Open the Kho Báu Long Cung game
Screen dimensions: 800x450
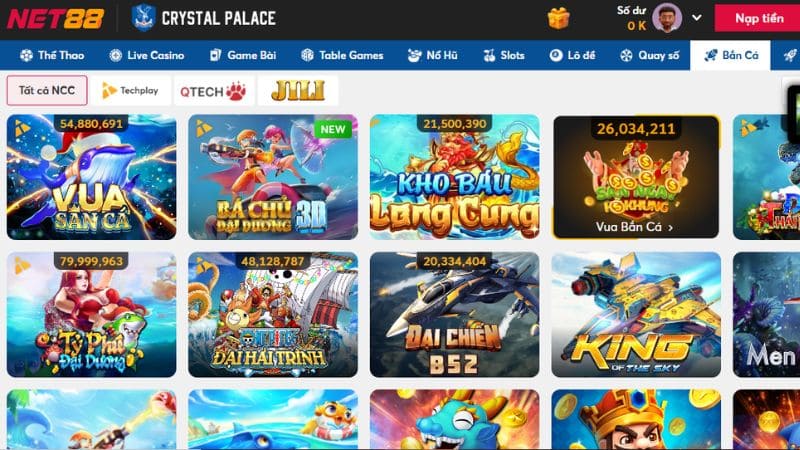(x=454, y=177)
